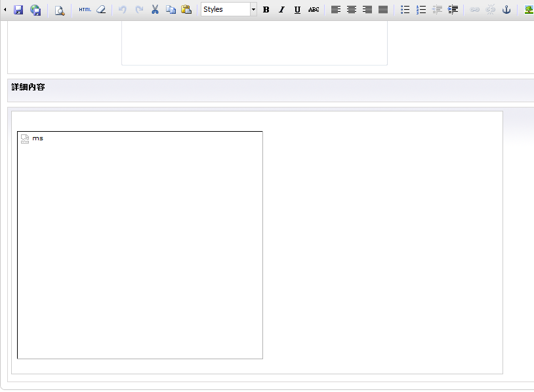Open the HTML source editor
The width and height of the screenshot is (534, 392).
[85, 10]
